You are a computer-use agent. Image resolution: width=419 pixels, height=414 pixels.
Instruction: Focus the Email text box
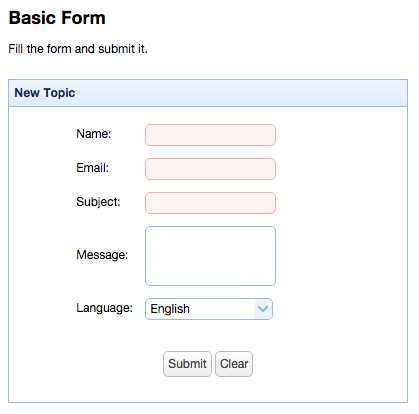point(210,169)
